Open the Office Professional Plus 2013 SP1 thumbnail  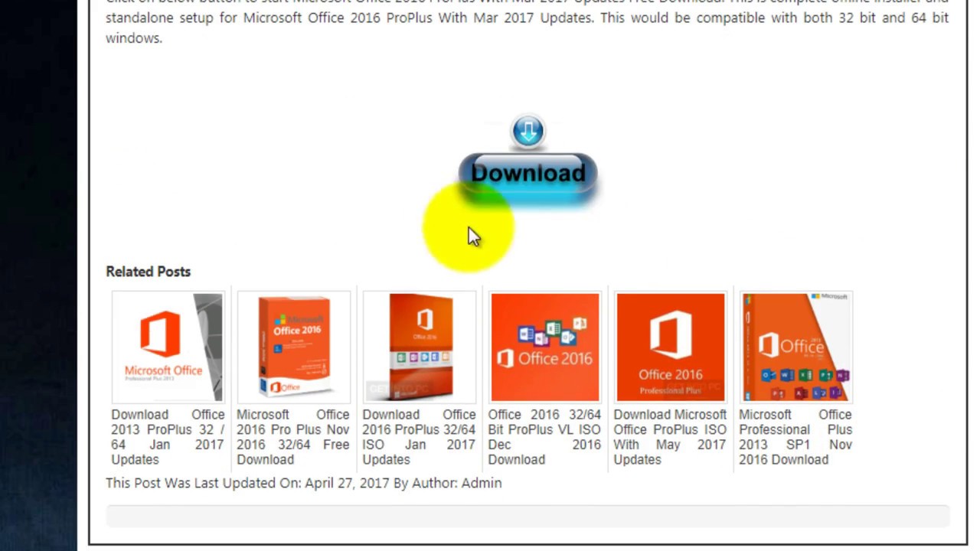pos(795,347)
